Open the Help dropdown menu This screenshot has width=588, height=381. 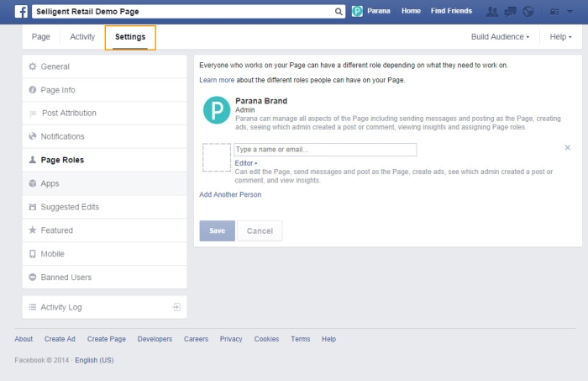[559, 37]
